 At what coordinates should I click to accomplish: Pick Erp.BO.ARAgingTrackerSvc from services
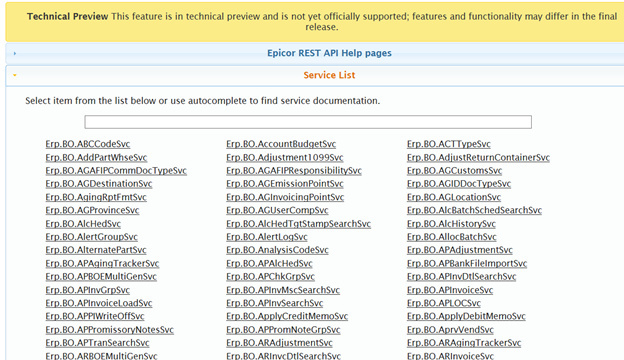click(x=464, y=343)
